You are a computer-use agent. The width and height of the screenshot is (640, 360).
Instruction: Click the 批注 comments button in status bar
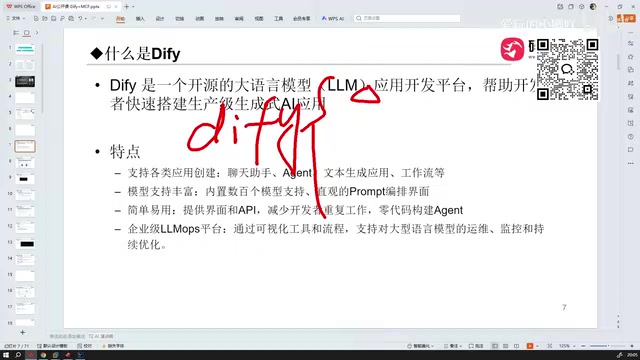tap(476, 346)
